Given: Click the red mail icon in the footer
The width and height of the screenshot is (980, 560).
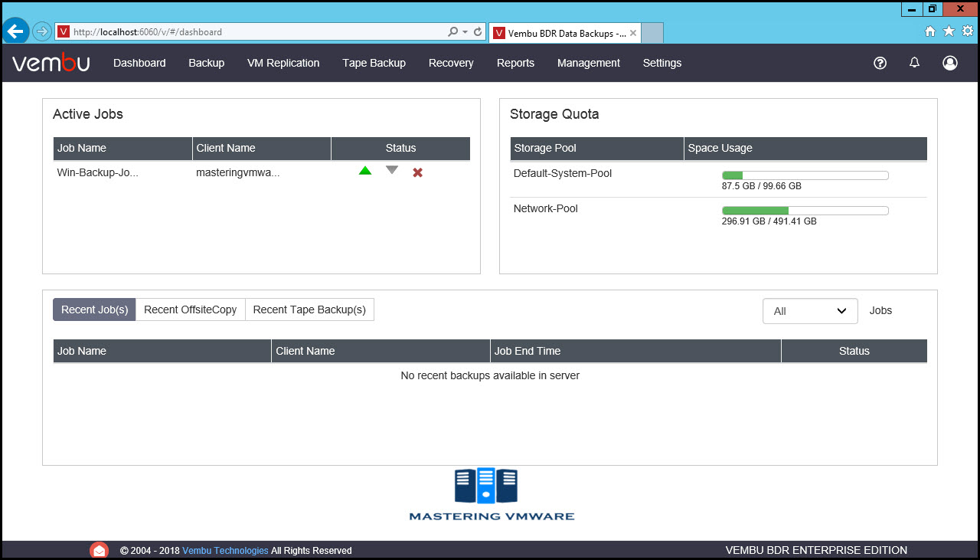Looking at the screenshot, I should [x=99, y=550].
